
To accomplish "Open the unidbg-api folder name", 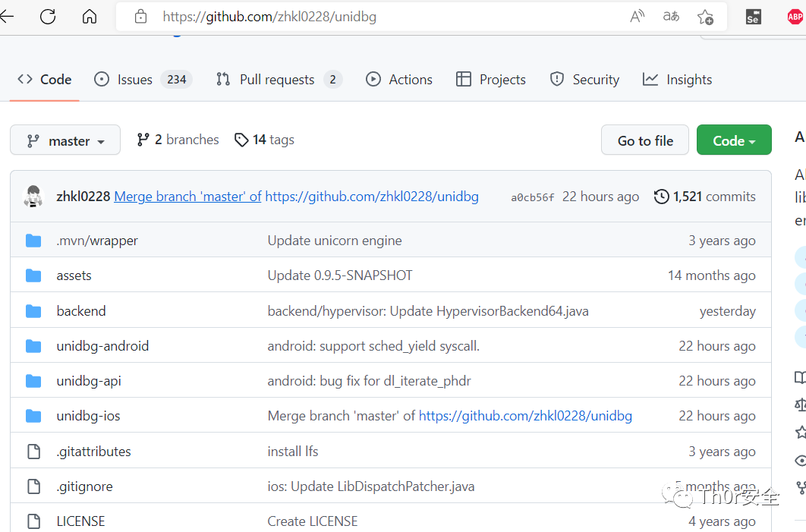I will [x=89, y=381].
